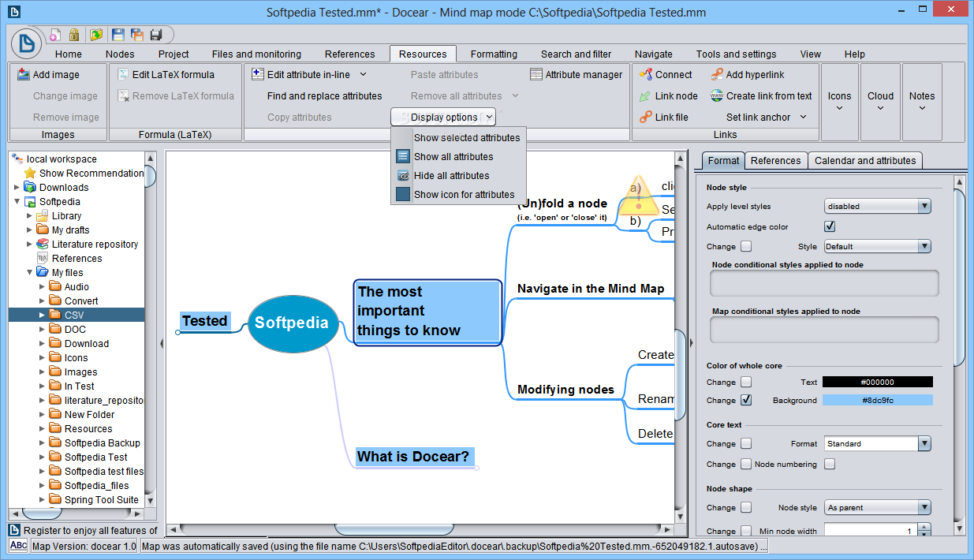
Task: Click the warning triangle icon on the map
Action: pyautogui.click(x=638, y=197)
